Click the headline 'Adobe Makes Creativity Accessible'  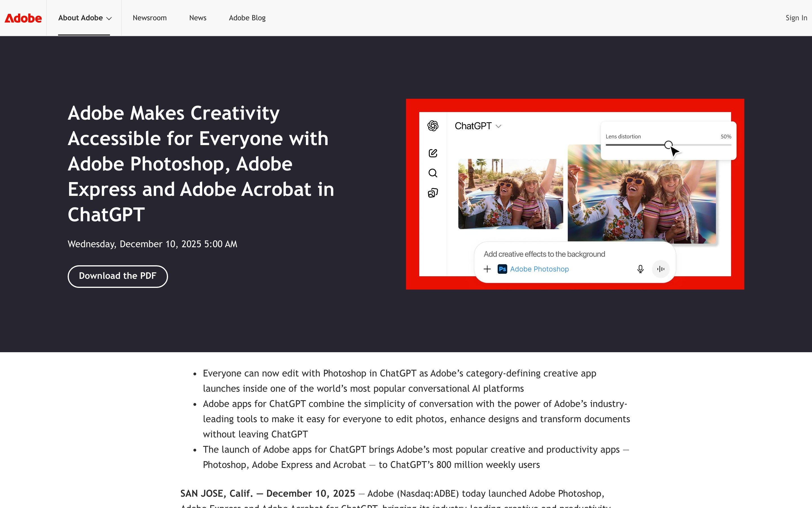pos(201,164)
